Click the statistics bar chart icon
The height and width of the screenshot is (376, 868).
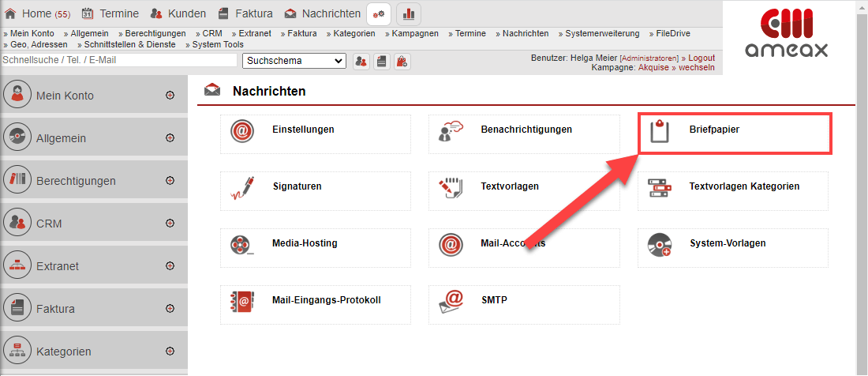coord(409,13)
